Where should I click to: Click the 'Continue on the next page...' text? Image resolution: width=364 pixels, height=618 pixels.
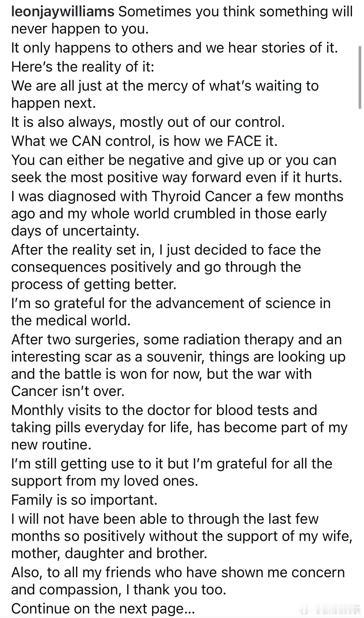click(103, 608)
